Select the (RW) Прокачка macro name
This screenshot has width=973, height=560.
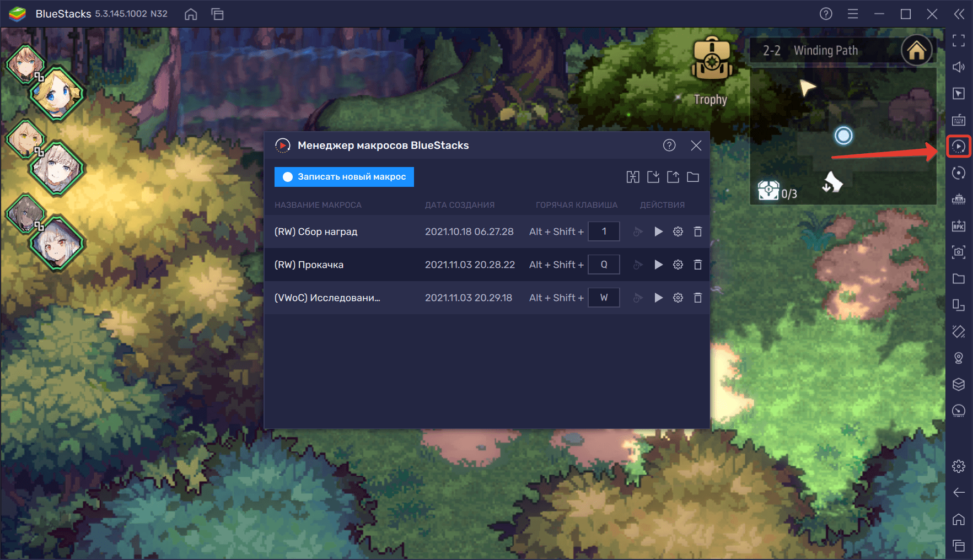click(x=309, y=265)
